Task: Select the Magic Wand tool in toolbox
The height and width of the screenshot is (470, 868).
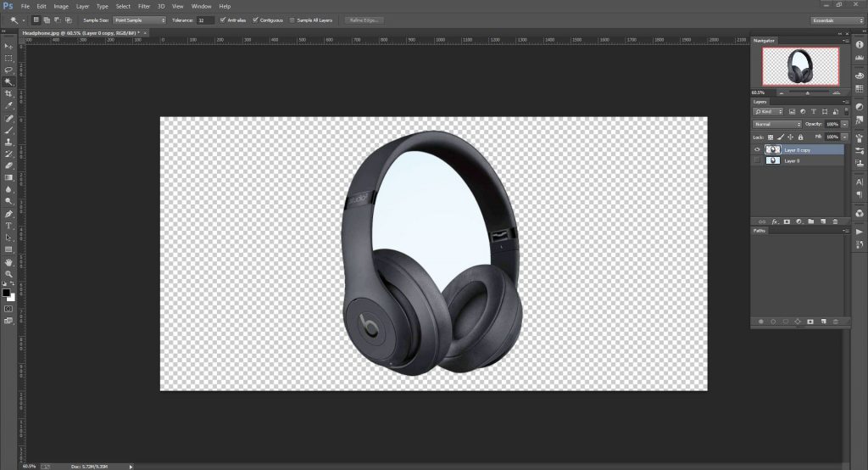Action: tap(8, 81)
